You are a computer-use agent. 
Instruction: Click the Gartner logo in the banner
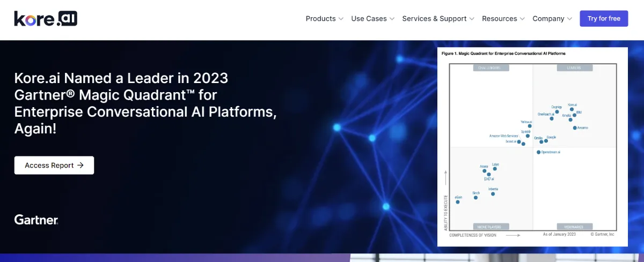click(36, 220)
